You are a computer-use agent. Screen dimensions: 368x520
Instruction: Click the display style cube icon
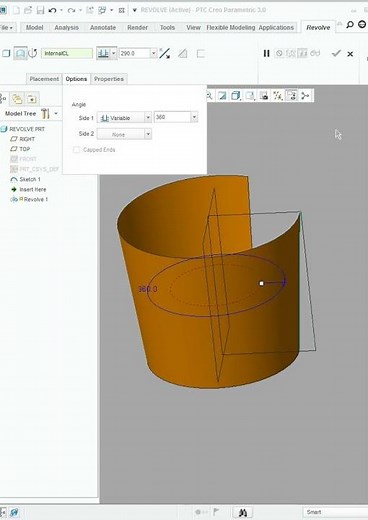coord(236,96)
